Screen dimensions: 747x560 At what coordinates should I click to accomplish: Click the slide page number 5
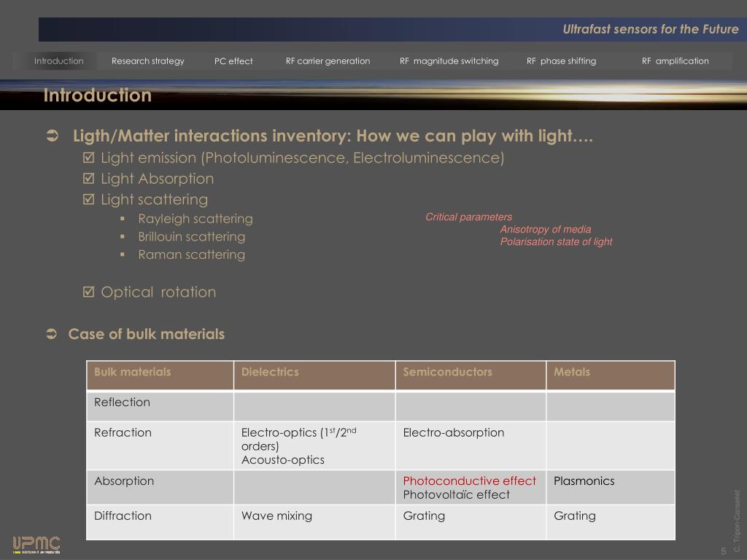click(723, 551)
